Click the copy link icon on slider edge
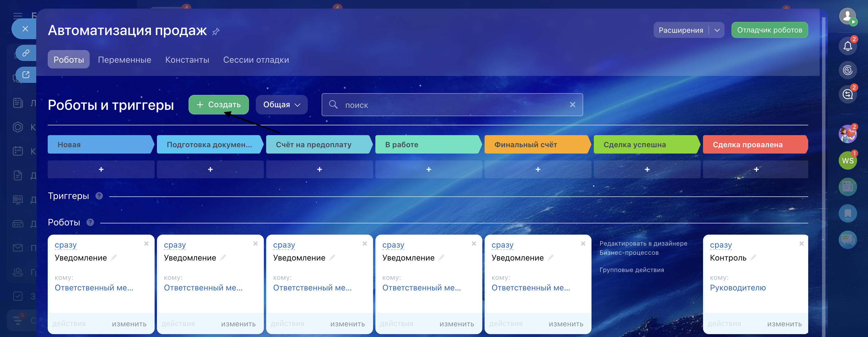This screenshot has height=337, width=868. click(26, 53)
